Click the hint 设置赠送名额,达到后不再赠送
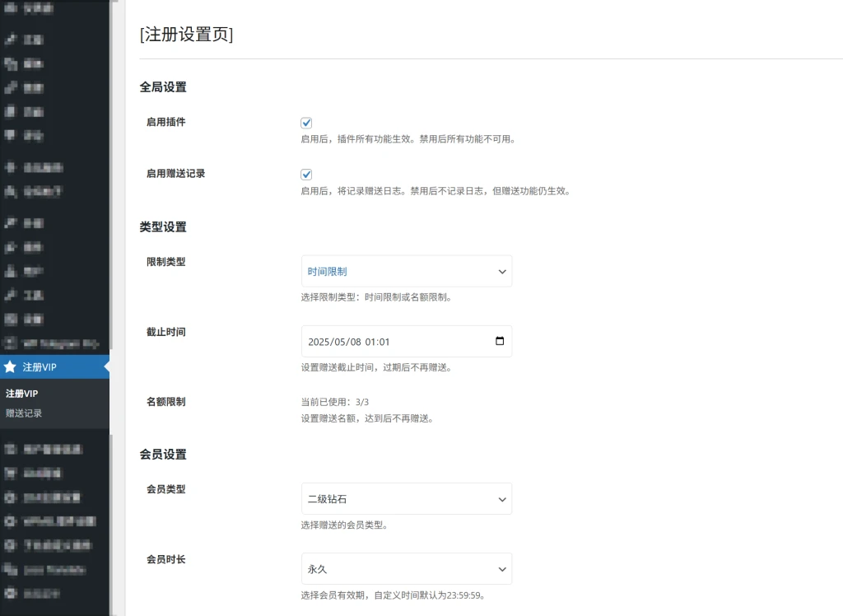 click(367, 418)
